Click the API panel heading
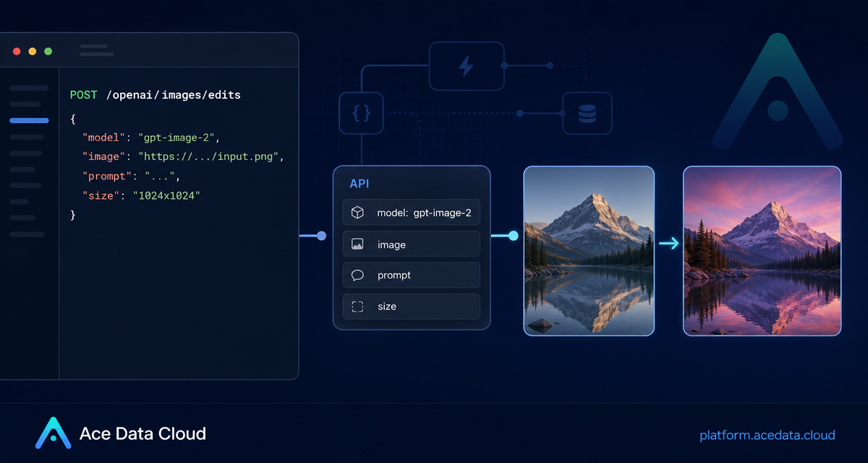This screenshot has width=868, height=463. pyautogui.click(x=359, y=184)
